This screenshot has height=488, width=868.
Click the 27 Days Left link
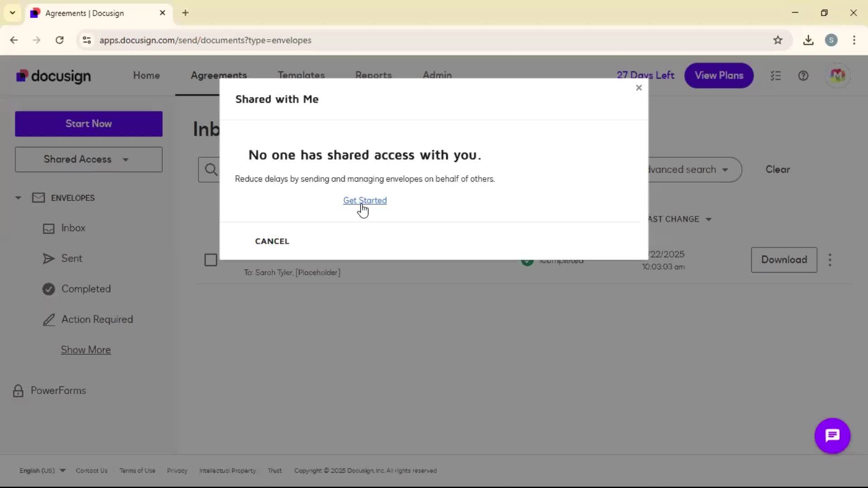[646, 75]
